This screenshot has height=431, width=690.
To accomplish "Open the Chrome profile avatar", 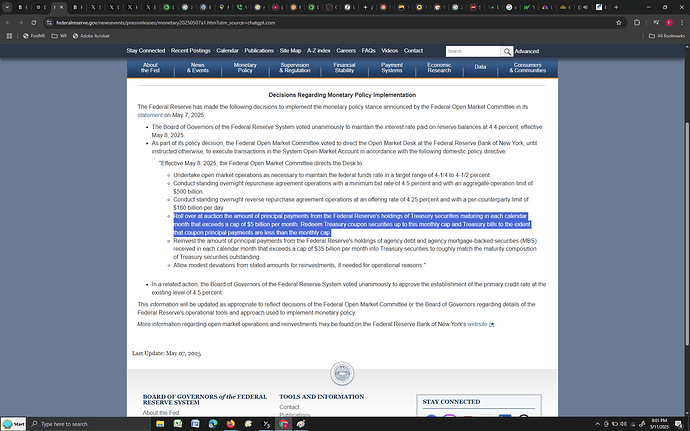I will [x=669, y=22].
